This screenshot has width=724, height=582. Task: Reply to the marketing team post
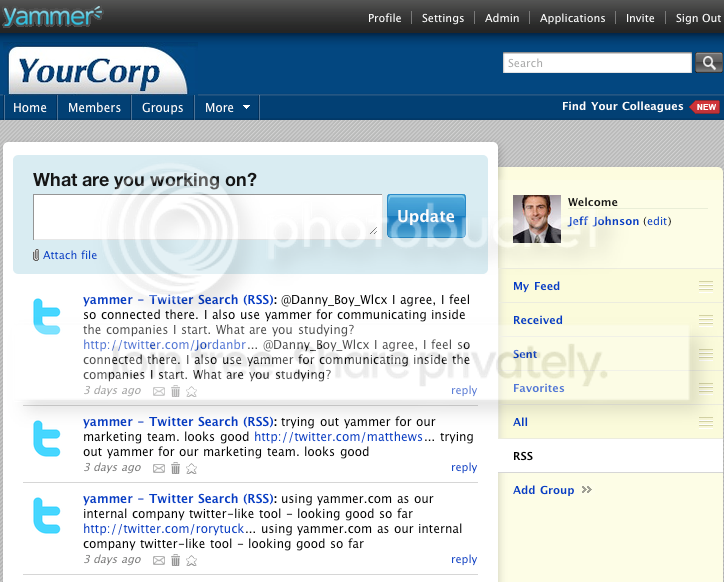click(464, 467)
